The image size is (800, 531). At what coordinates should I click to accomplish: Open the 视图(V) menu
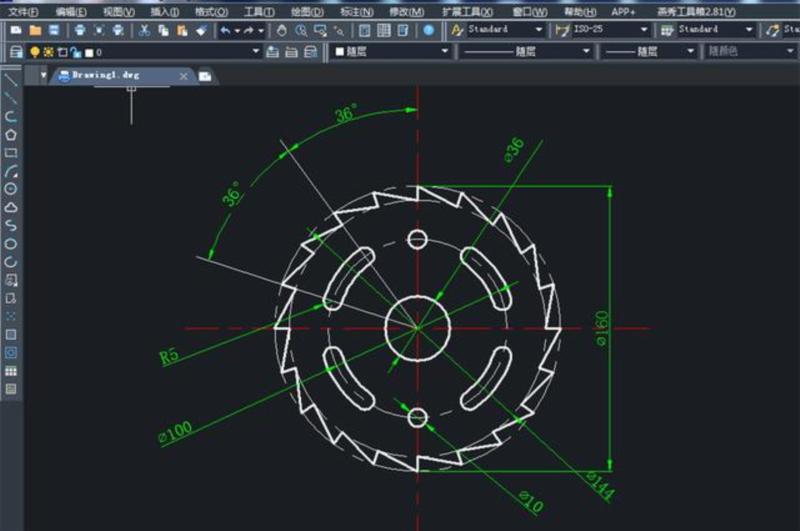(119, 11)
